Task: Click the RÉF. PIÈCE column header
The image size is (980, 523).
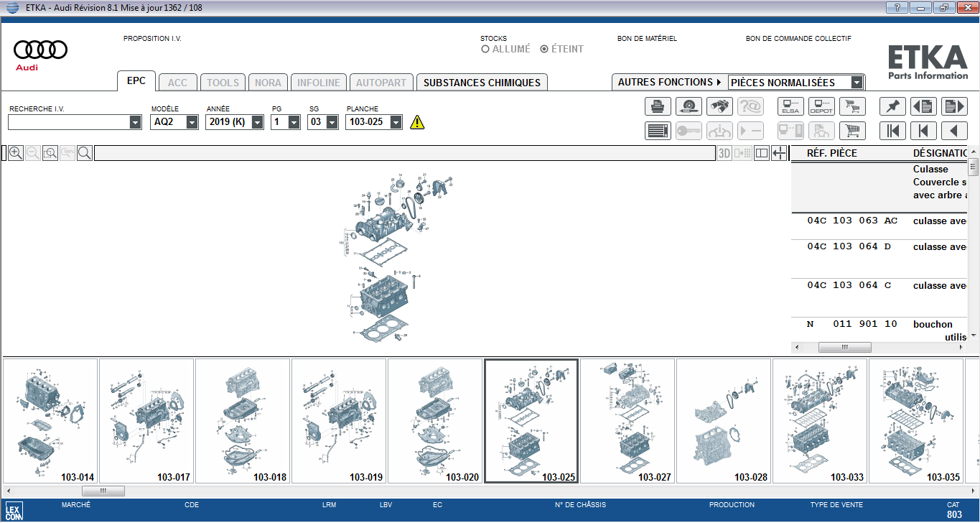Action: click(832, 153)
